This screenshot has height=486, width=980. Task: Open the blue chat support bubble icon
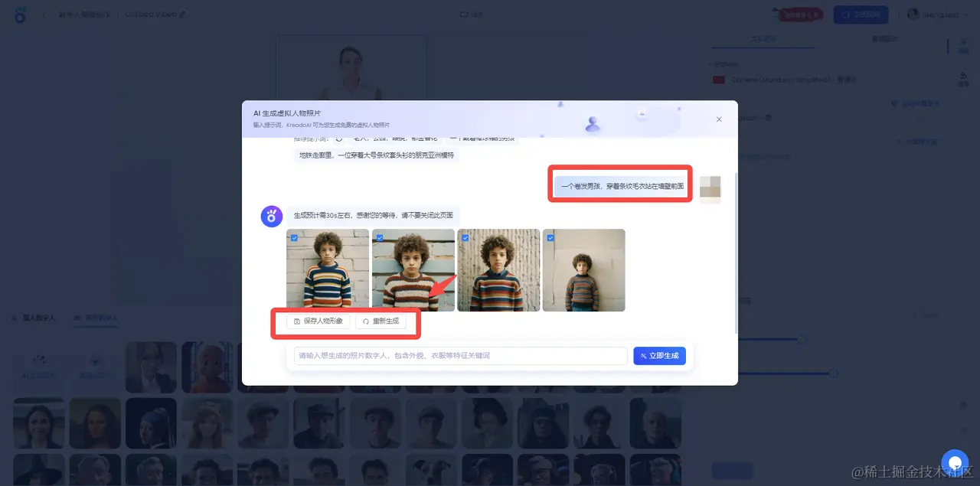point(955,462)
